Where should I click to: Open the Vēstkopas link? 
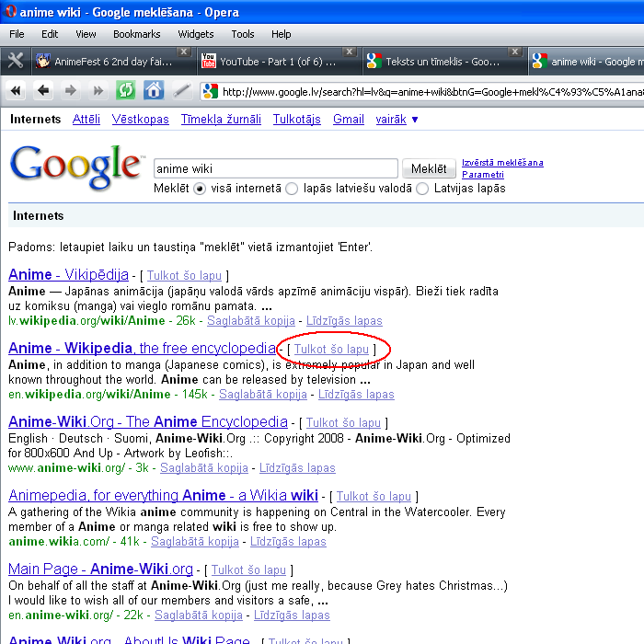coord(141,119)
